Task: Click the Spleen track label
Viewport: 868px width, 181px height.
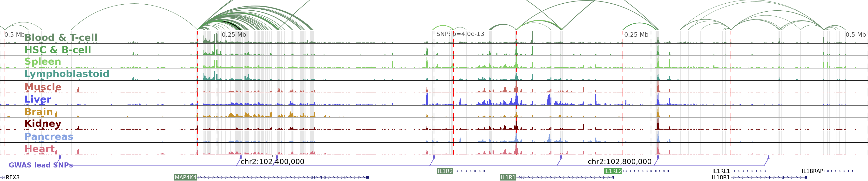Action: coord(43,61)
